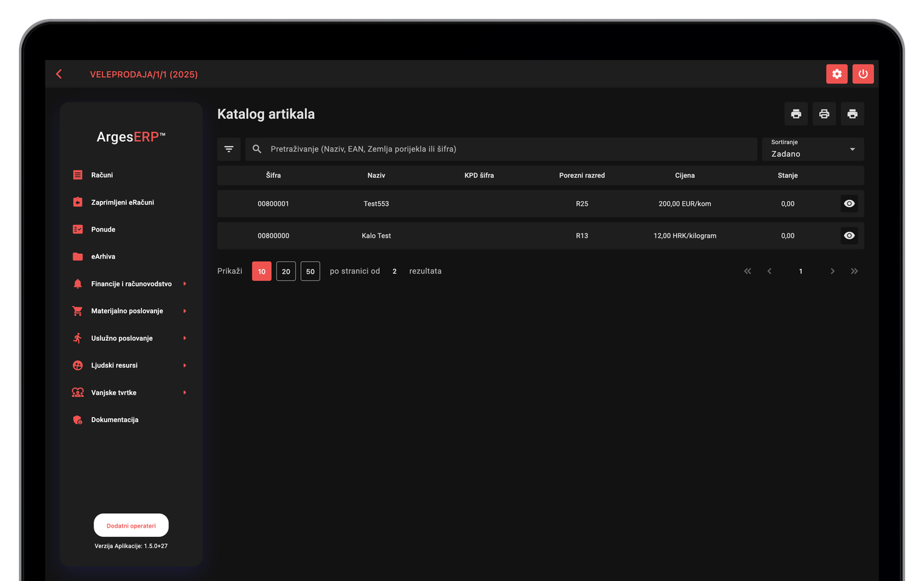The height and width of the screenshot is (581, 924).
Task: Click the R25 tax class cell
Action: (582, 204)
